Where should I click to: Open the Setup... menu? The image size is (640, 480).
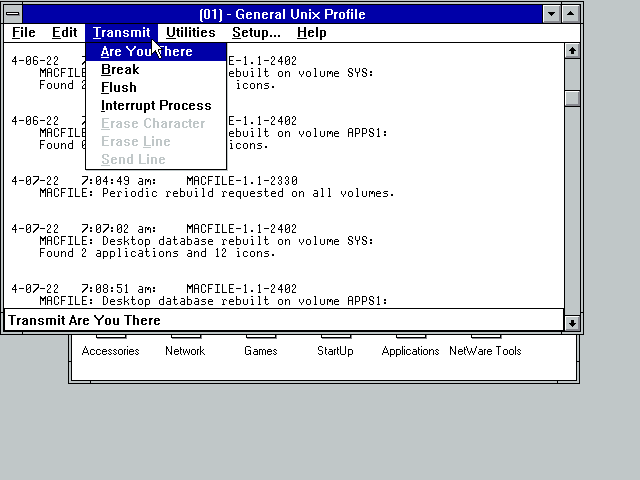click(x=256, y=33)
